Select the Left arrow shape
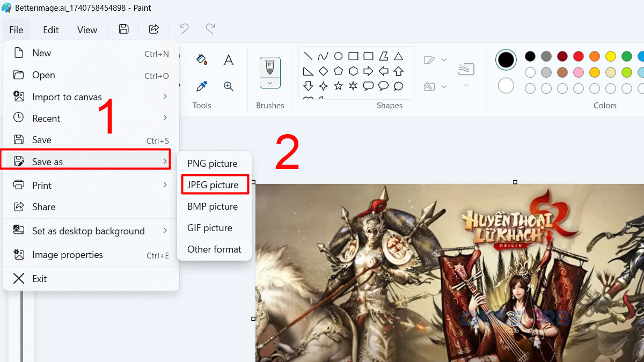This screenshot has width=644, height=362. pos(383,71)
